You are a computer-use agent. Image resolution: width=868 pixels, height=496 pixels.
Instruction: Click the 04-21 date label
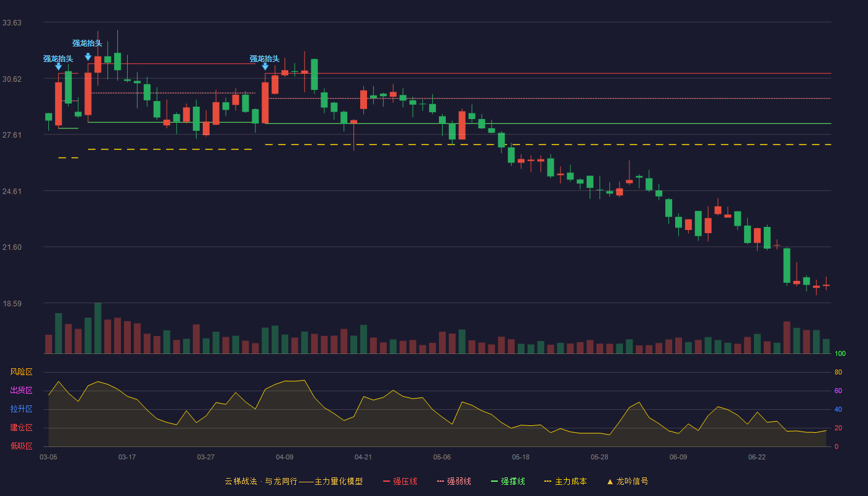(363, 457)
